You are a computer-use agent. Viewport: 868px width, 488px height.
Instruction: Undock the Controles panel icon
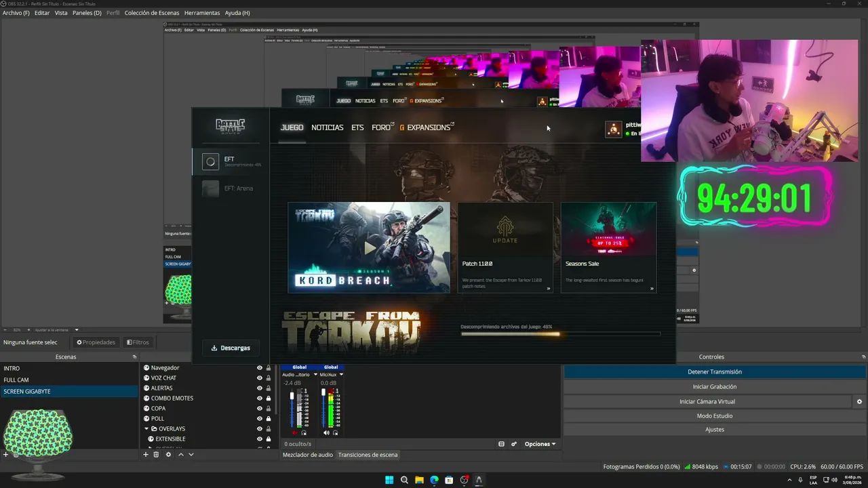coord(863,357)
